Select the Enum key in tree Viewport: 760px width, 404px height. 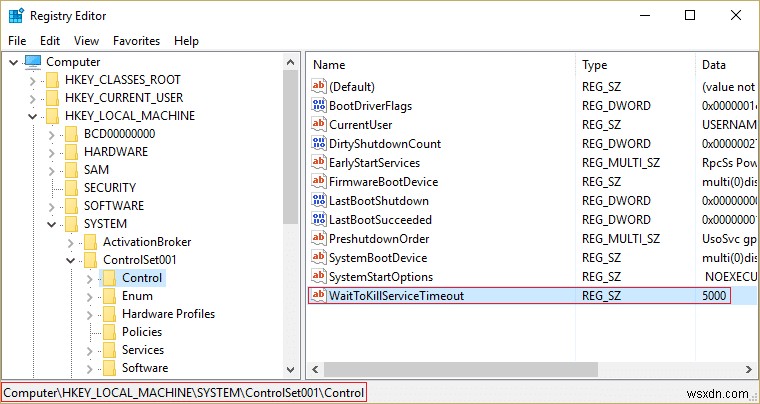click(x=137, y=295)
